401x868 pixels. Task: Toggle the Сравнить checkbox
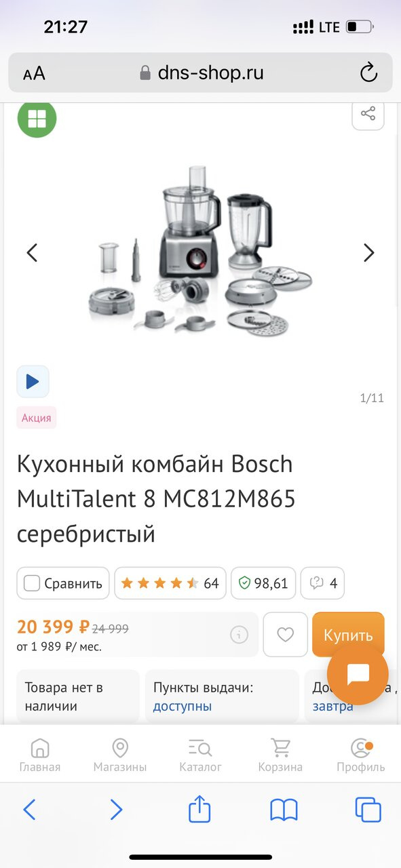(32, 583)
